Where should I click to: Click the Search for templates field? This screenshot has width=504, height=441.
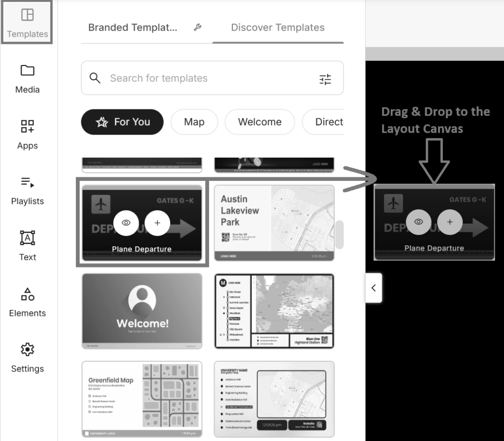[x=207, y=78]
